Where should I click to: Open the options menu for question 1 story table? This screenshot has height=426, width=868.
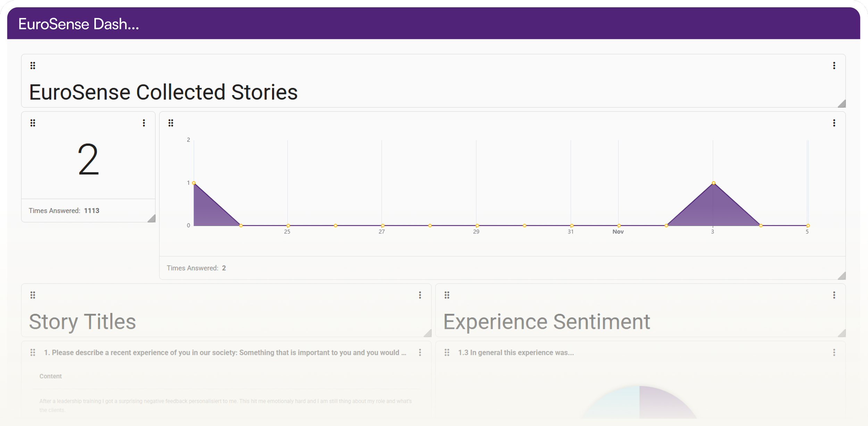420,353
